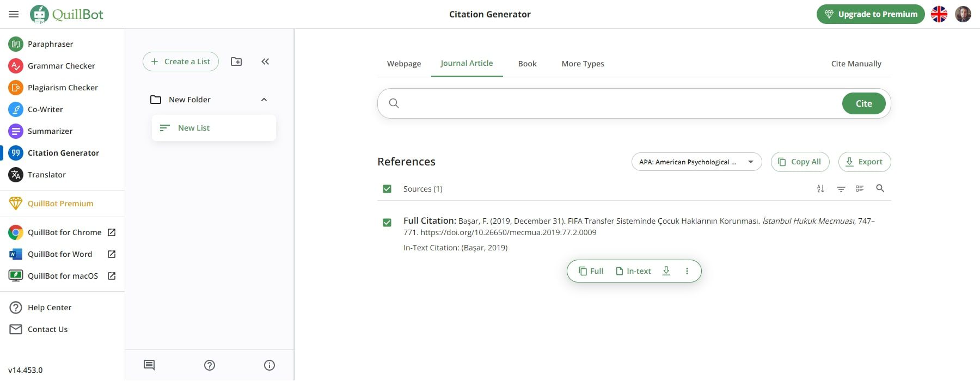This screenshot has height=381, width=980.
Task: Deselect the Başar 2019 citation checkbox
Action: coord(387,223)
